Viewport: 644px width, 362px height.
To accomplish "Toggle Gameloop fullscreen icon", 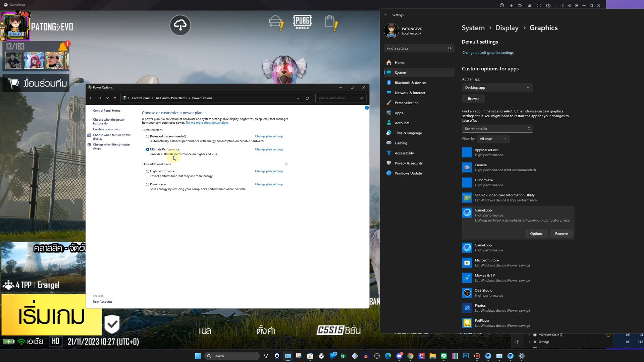I will coord(539,5).
